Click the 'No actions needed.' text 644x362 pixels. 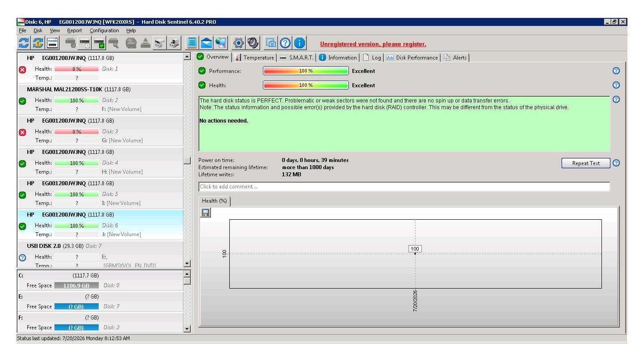click(223, 121)
